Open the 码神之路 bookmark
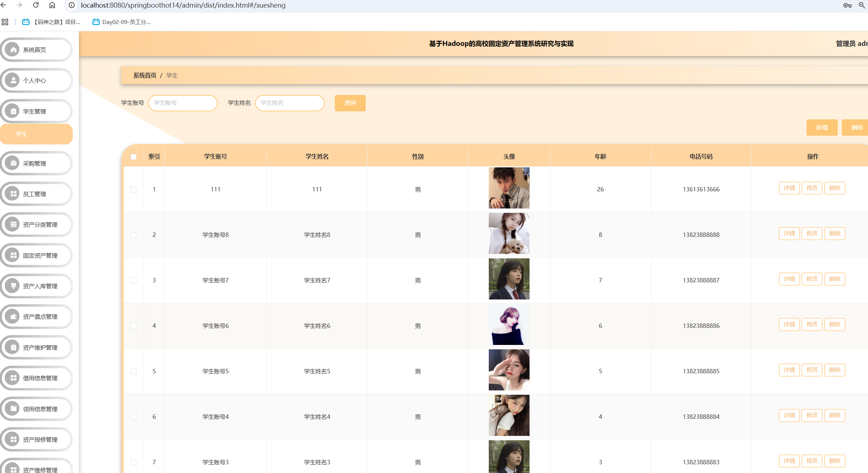 click(51, 22)
